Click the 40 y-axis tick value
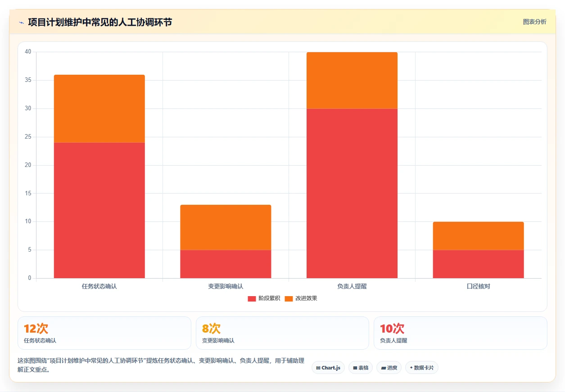This screenshot has width=565, height=392. (28, 52)
